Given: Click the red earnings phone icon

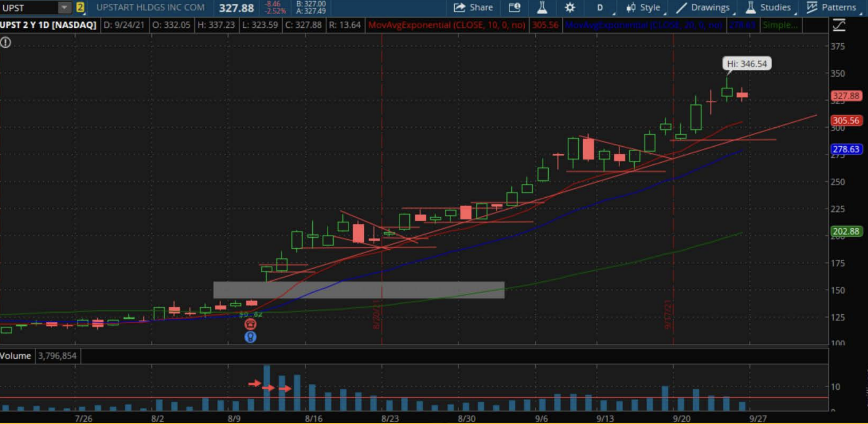Looking at the screenshot, I should point(250,324).
